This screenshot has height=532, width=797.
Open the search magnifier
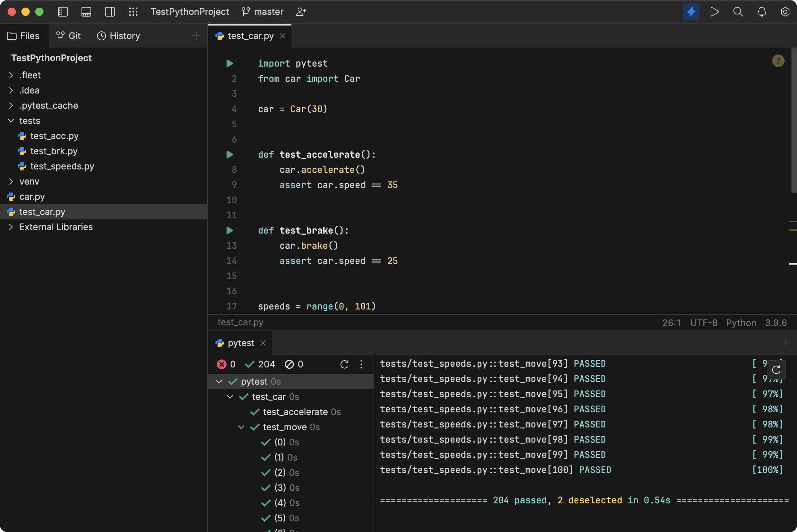pos(738,11)
